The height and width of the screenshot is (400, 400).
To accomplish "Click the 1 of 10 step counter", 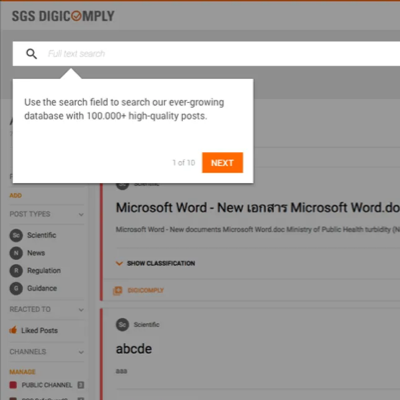I will 184,163.
